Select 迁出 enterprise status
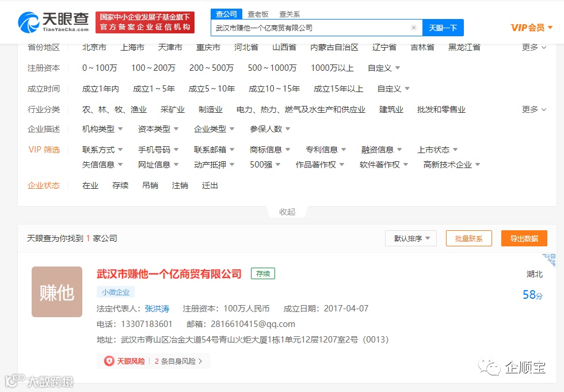This screenshot has height=392, width=564. point(209,185)
